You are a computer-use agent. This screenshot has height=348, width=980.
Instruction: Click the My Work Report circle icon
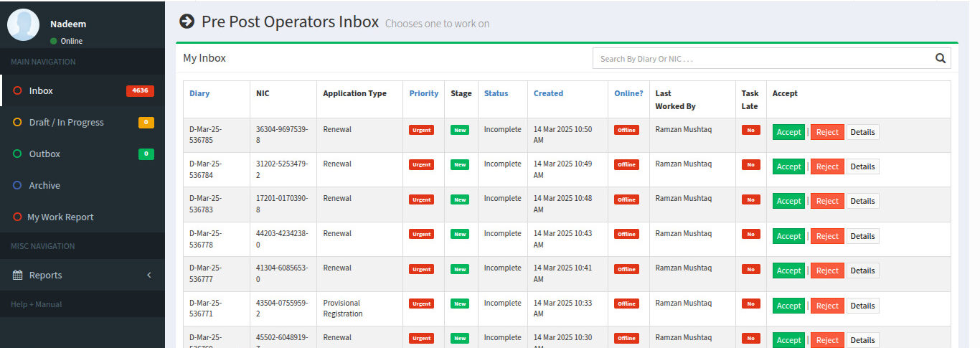17,217
